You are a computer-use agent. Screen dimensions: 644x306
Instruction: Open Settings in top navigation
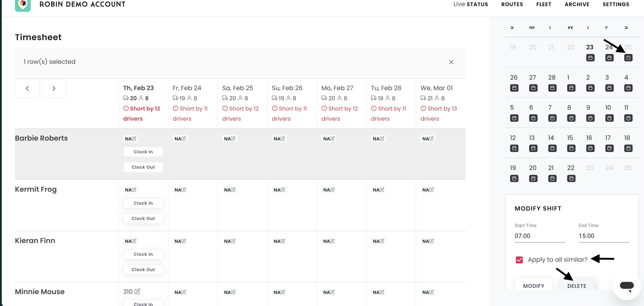tap(616, 4)
